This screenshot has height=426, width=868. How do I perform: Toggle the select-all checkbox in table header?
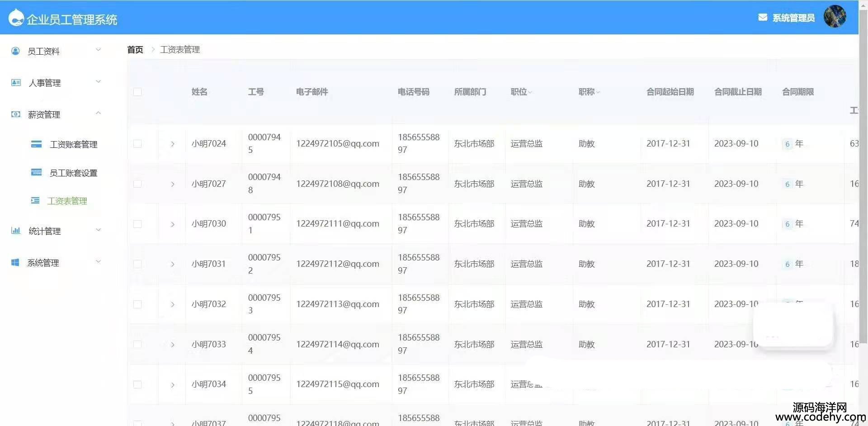tap(137, 92)
